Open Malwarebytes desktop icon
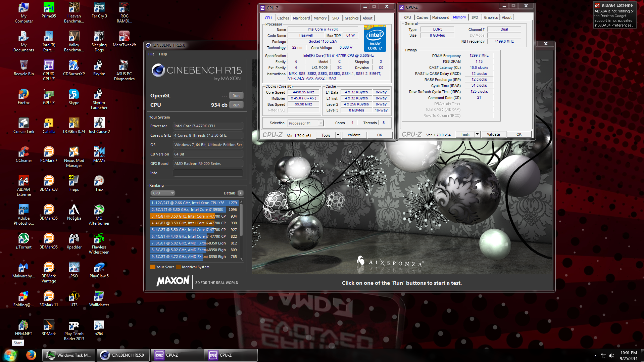The height and width of the screenshot is (362, 644). tap(23, 270)
